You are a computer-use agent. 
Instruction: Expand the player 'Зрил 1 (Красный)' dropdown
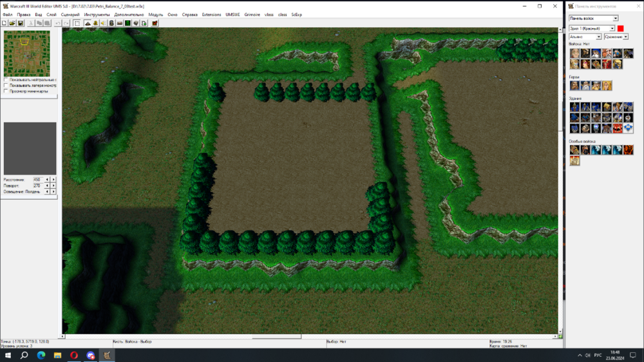592,28
